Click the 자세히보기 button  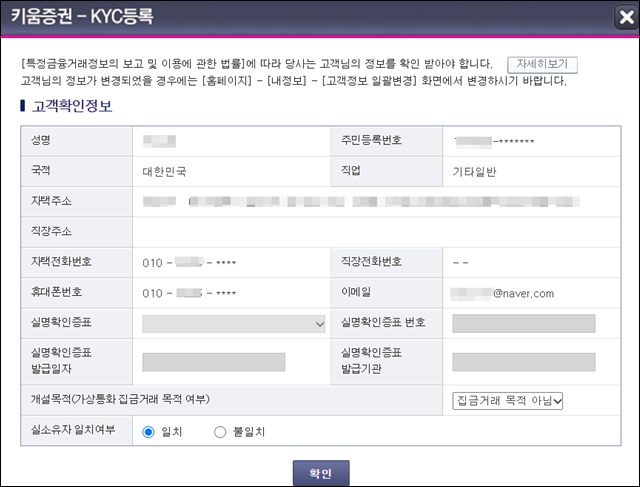coord(542,64)
